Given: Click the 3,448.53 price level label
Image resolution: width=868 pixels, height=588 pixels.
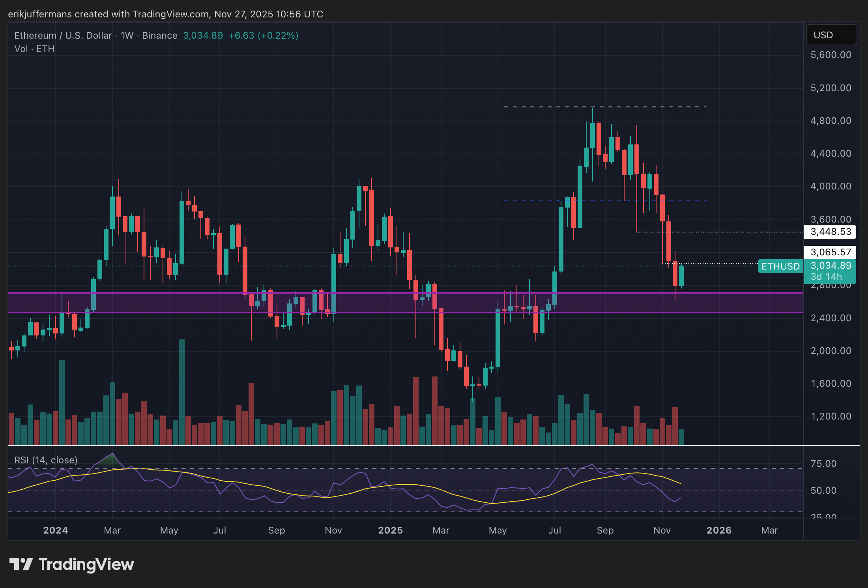Looking at the screenshot, I should pyautogui.click(x=830, y=232).
